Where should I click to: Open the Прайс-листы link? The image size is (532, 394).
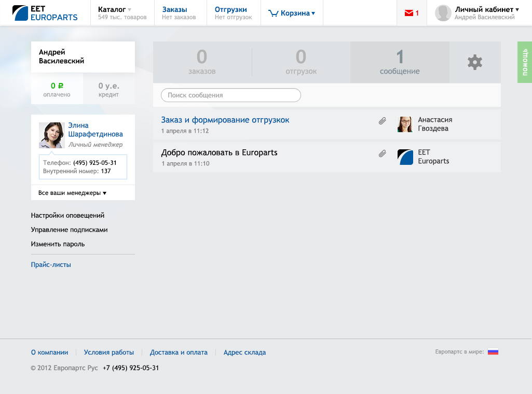click(x=51, y=264)
